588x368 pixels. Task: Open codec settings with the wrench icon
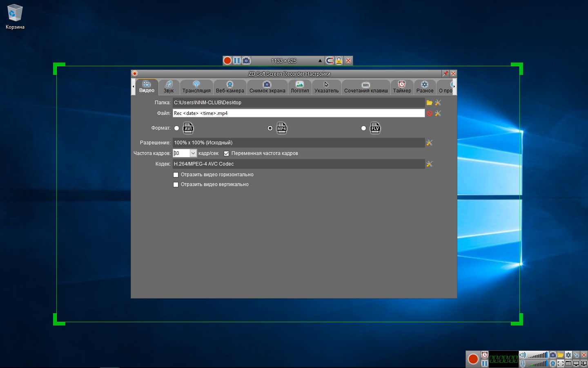(x=429, y=164)
